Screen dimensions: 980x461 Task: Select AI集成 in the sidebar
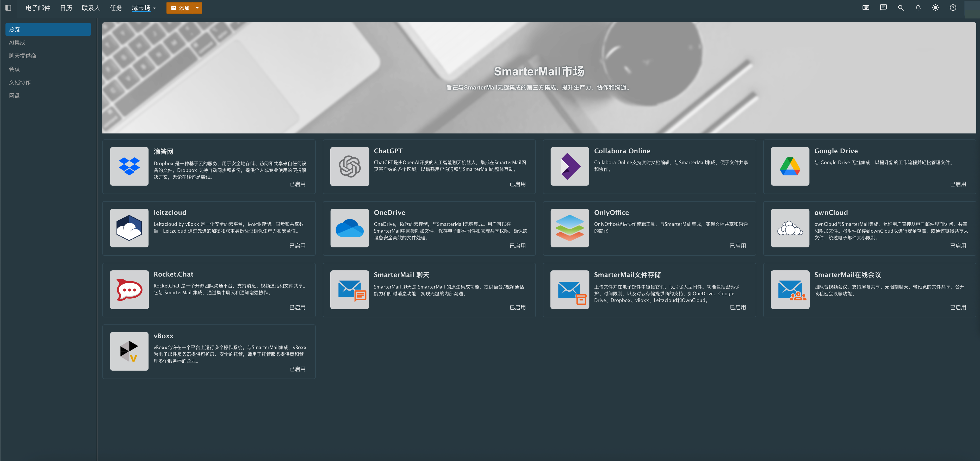click(17, 43)
